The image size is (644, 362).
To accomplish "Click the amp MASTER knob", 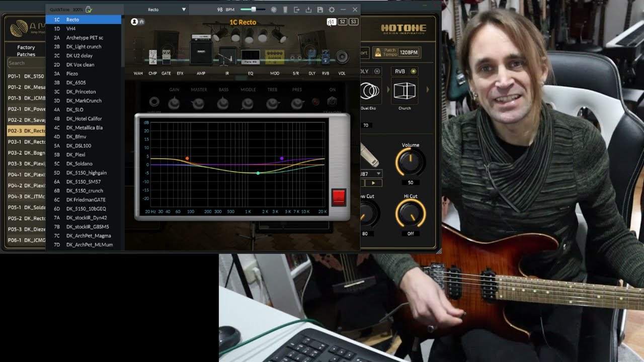I will coord(198,103).
